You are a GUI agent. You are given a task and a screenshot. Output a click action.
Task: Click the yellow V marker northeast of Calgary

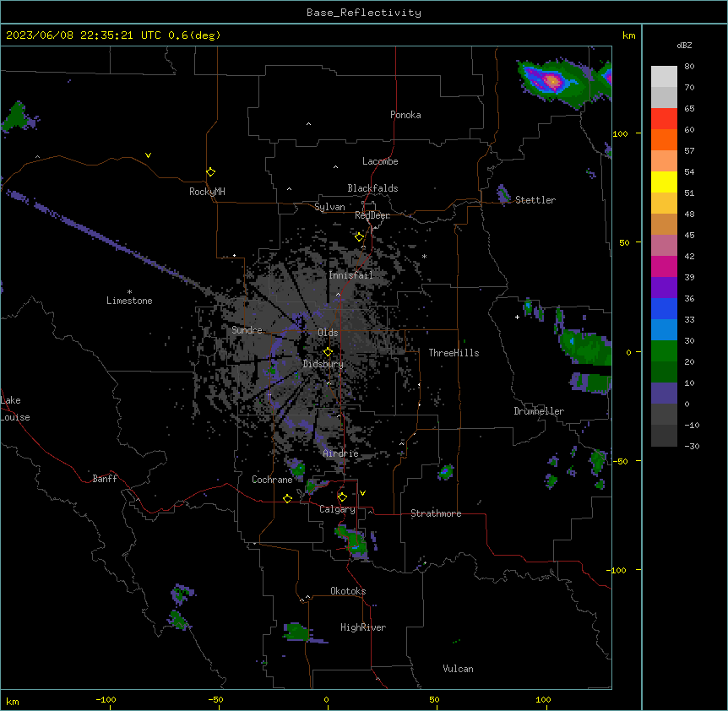[x=362, y=493]
